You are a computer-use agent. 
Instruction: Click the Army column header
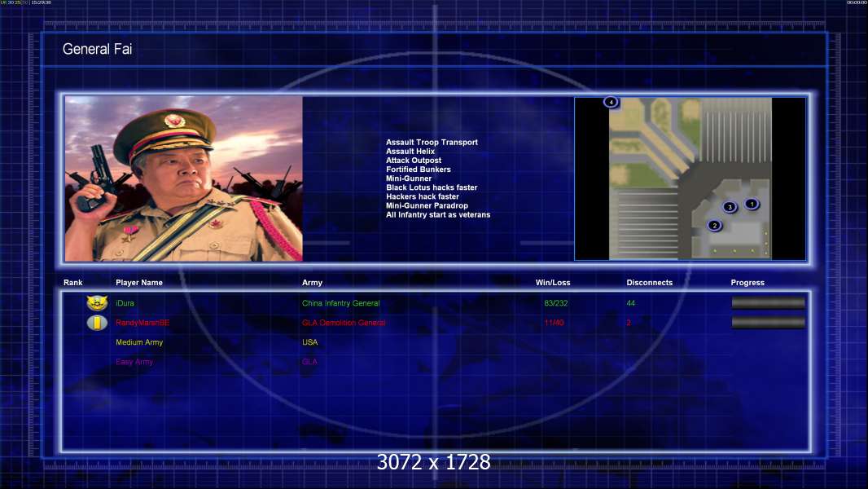[x=312, y=283]
